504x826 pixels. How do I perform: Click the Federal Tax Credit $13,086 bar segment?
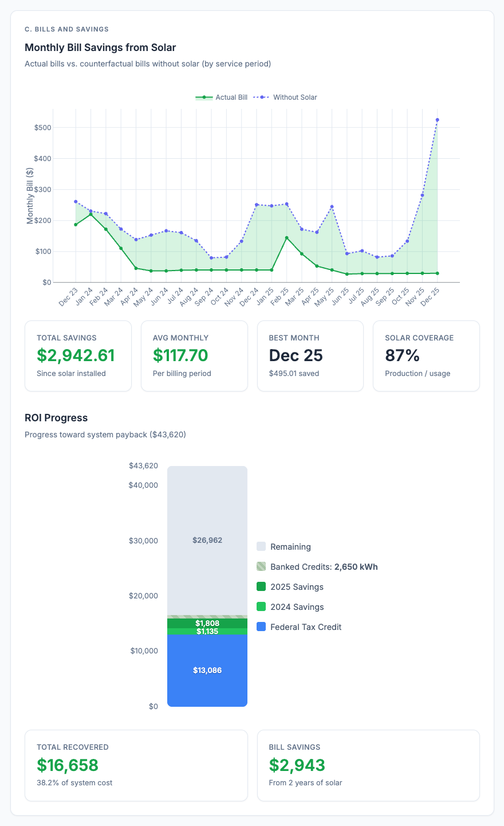[207, 670]
